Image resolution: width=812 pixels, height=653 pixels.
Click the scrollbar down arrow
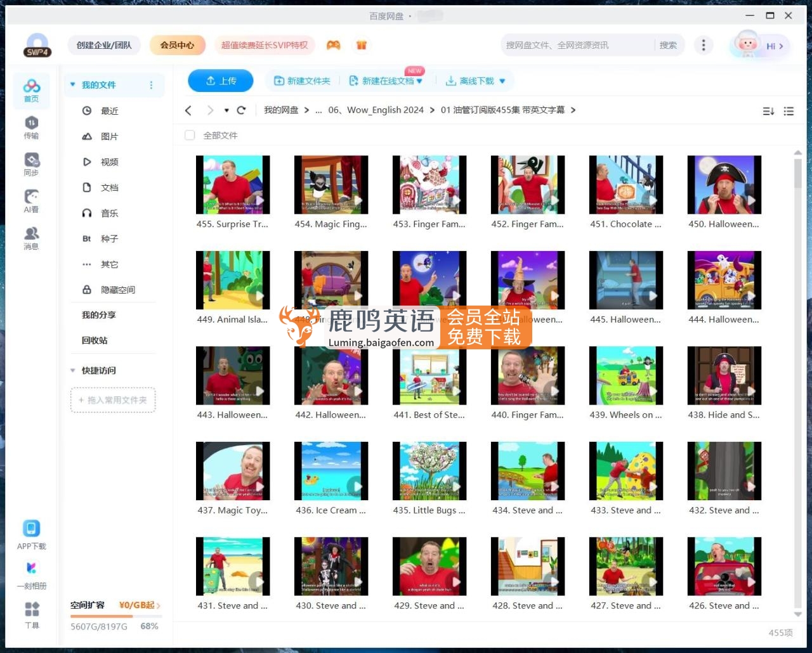coord(798,614)
